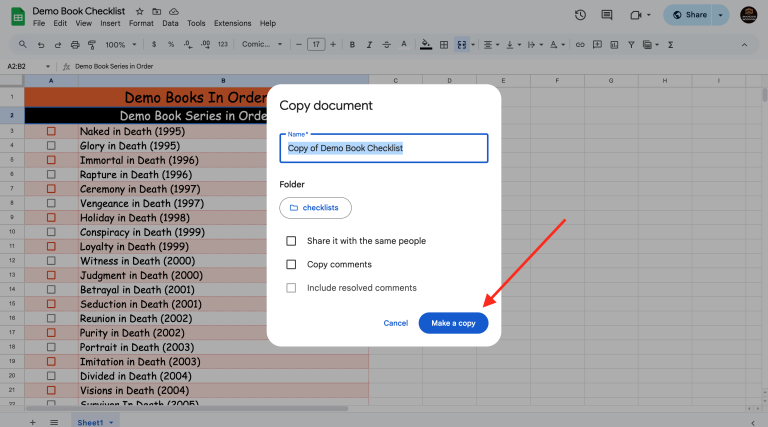Open the font family dropdown

point(262,45)
